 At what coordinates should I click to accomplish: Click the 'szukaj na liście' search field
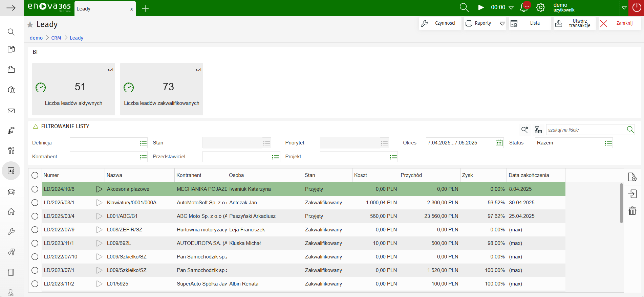(586, 130)
